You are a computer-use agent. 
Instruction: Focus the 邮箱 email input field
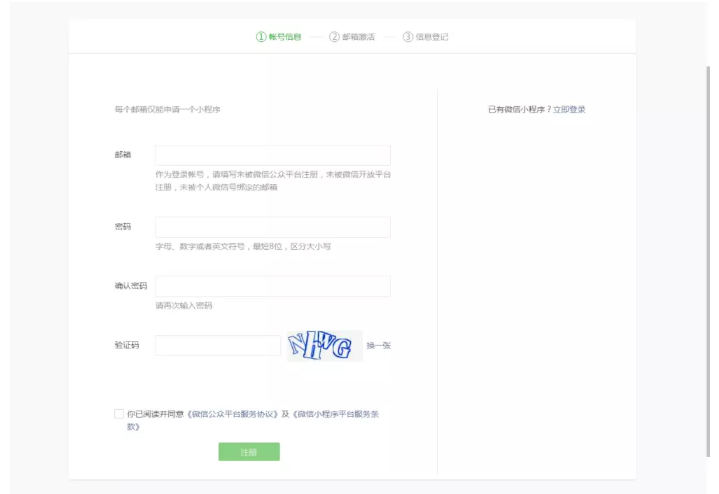(x=272, y=155)
